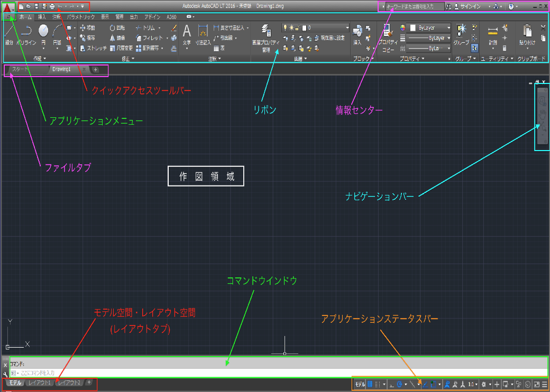
Task: Click 現在層に設定 (Make Current) button
Action: [x=329, y=38]
